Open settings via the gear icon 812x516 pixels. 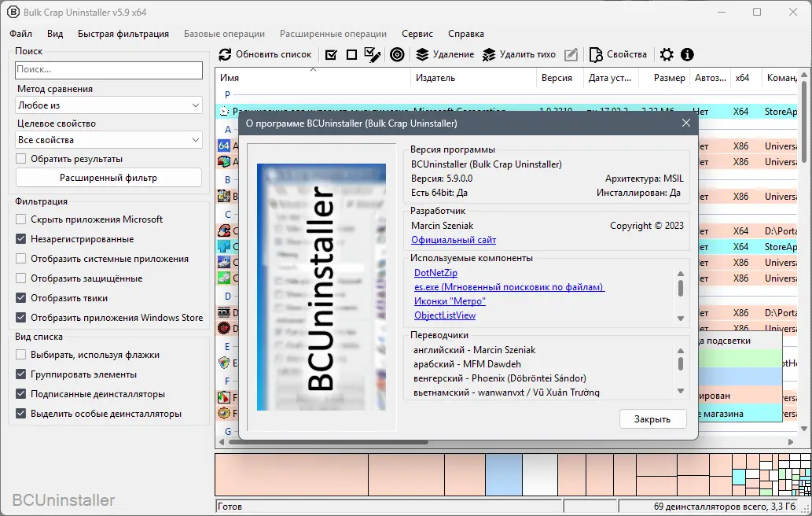point(667,54)
